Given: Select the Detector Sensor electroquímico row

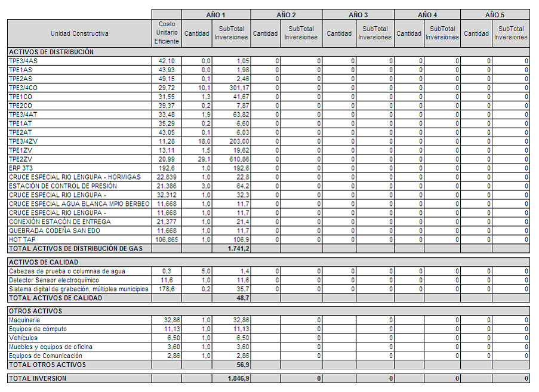Looking at the screenshot, I should point(54,280).
